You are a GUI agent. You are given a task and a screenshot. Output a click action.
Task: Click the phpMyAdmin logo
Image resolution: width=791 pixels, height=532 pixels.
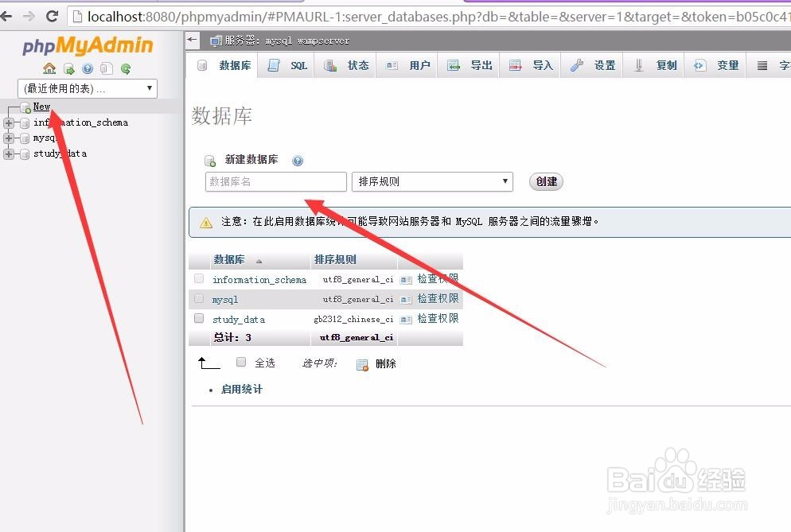point(88,45)
